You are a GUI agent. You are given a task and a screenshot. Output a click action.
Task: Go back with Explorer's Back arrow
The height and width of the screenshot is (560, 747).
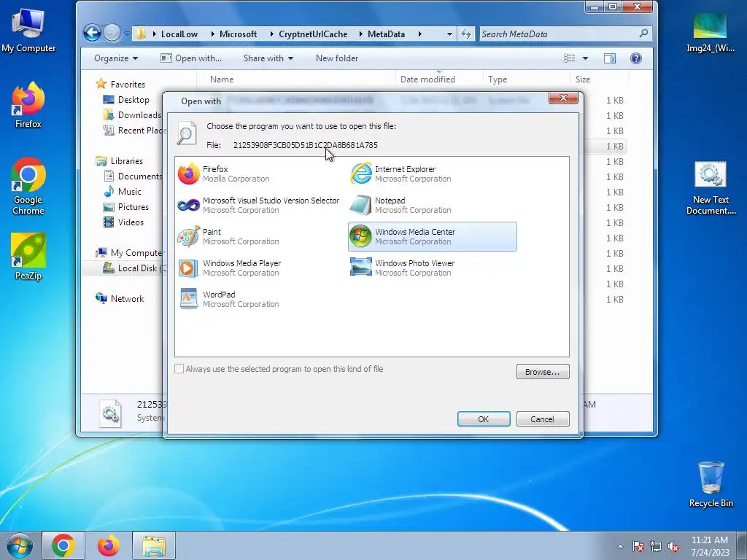pyautogui.click(x=93, y=34)
